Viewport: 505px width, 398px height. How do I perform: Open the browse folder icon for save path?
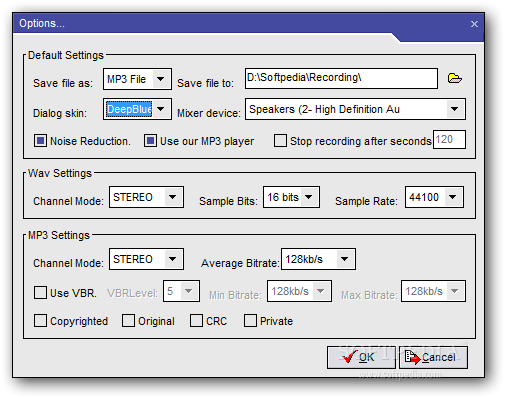coord(455,78)
